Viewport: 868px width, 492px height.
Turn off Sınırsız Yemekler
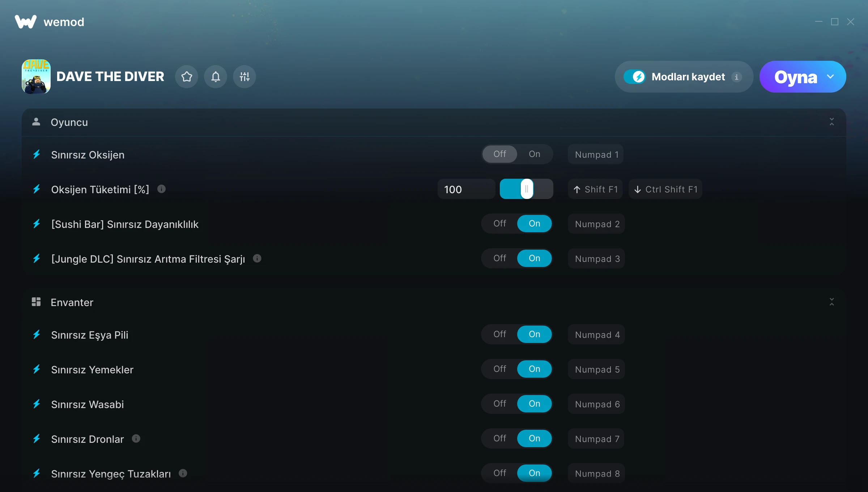(x=499, y=369)
